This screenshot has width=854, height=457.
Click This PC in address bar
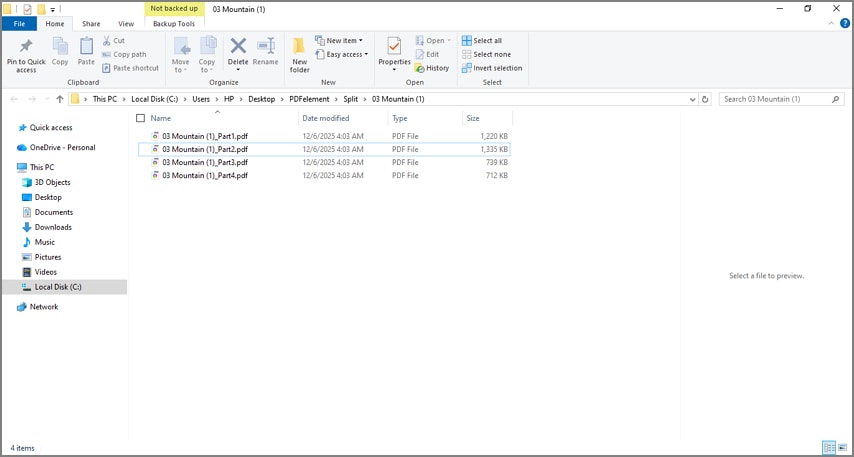105,99
